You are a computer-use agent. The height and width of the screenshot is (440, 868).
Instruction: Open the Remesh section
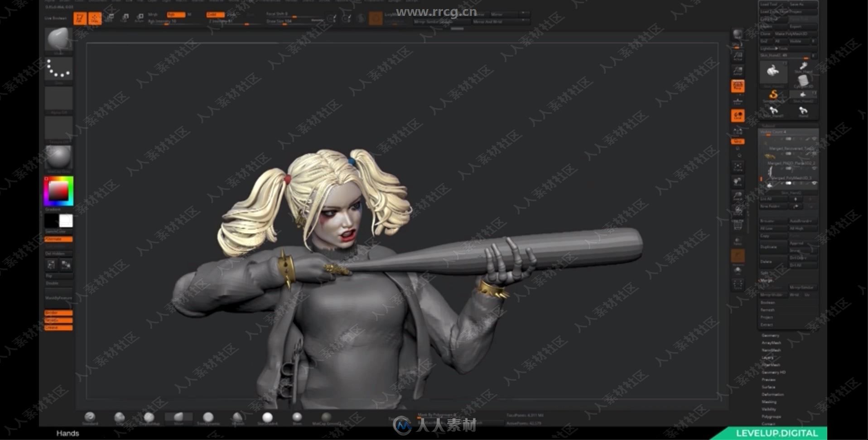(x=767, y=310)
